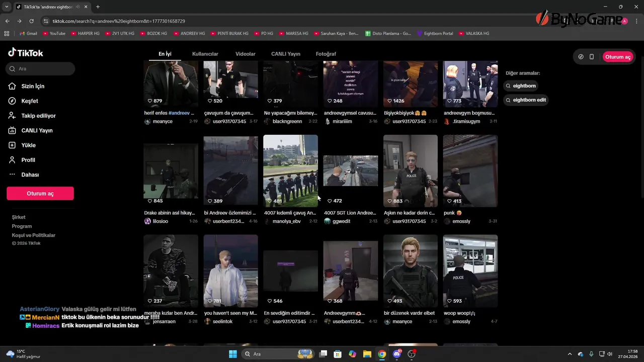
Task: Select the 'eightborn edit' suggested search
Action: tap(526, 100)
